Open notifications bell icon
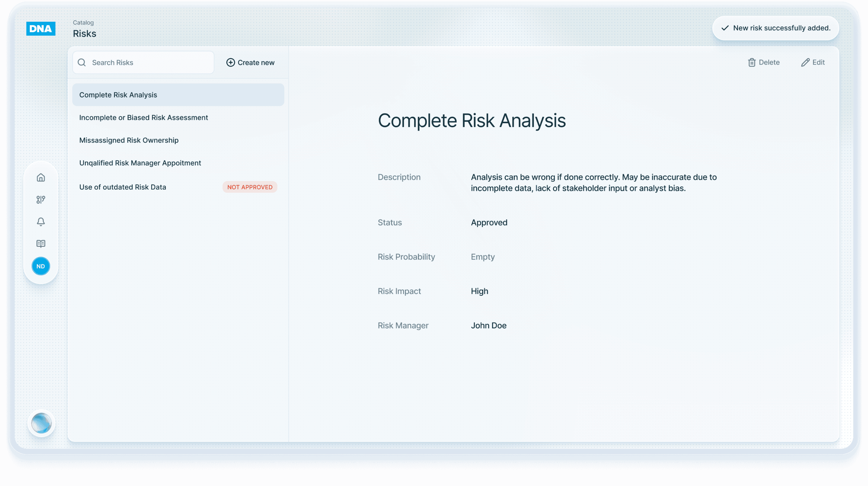This screenshot has width=868, height=486. pyautogui.click(x=41, y=222)
